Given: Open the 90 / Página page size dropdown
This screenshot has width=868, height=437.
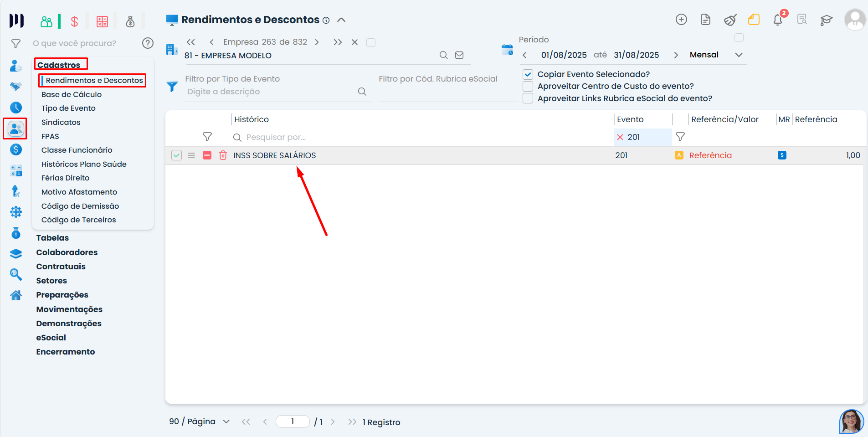Looking at the screenshot, I should (199, 422).
